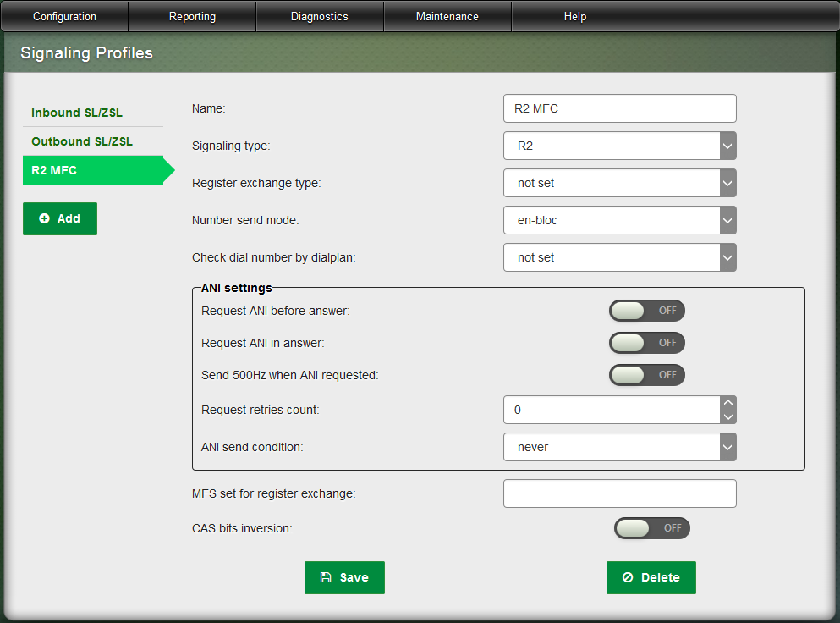The height and width of the screenshot is (623, 840).
Task: Open the Configuration menu
Action: click(64, 16)
